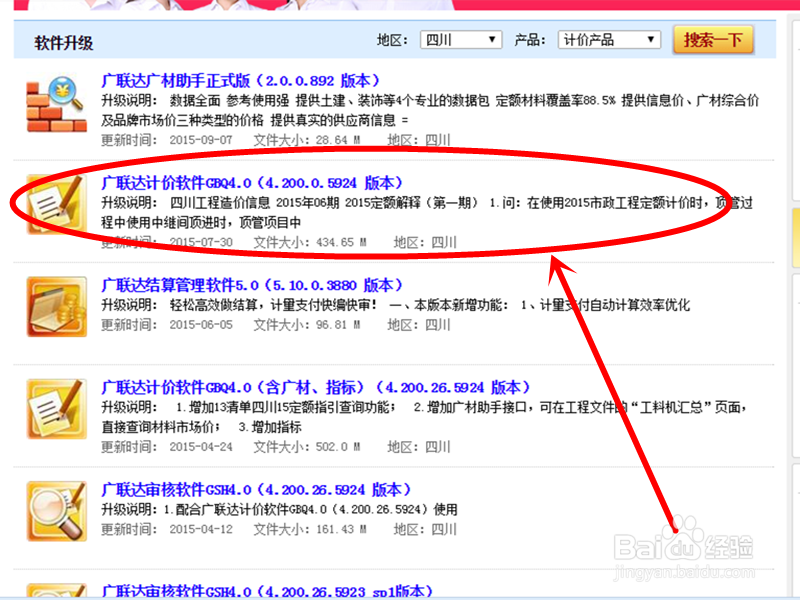The height and width of the screenshot is (600, 800).
Task: Open link 广联达结算管理软件5.0 5.10.0.3880 版本
Action: click(x=252, y=285)
